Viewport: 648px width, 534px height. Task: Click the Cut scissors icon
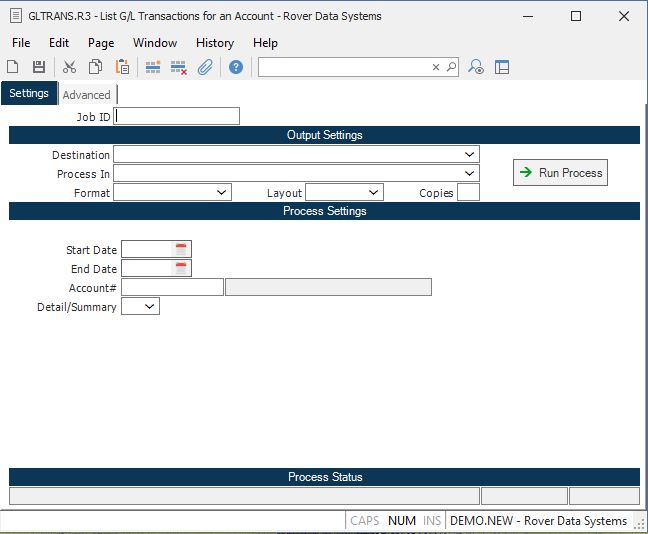69,67
